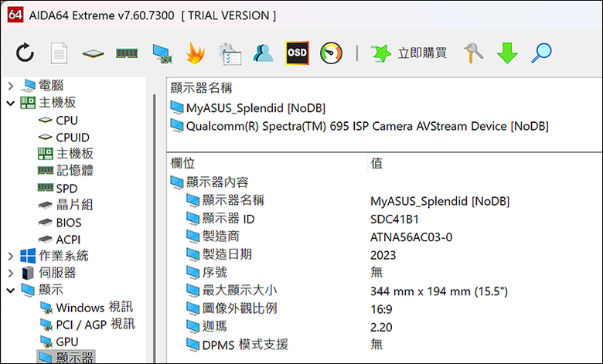Select 電腦 in the tree
This screenshot has width=603, height=364.
click(51, 85)
